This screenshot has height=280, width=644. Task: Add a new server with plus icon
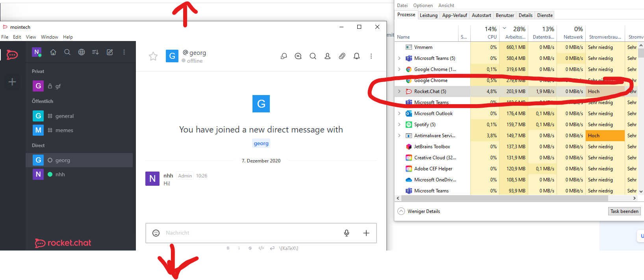pyautogui.click(x=12, y=82)
